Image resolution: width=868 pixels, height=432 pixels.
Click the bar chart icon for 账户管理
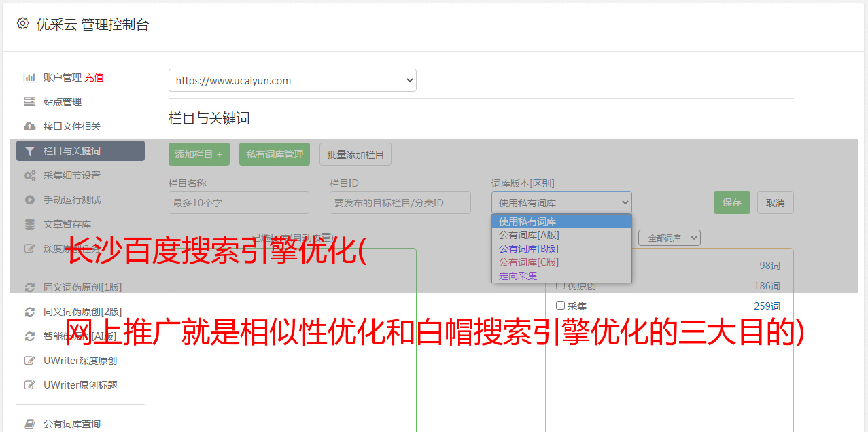tap(30, 77)
